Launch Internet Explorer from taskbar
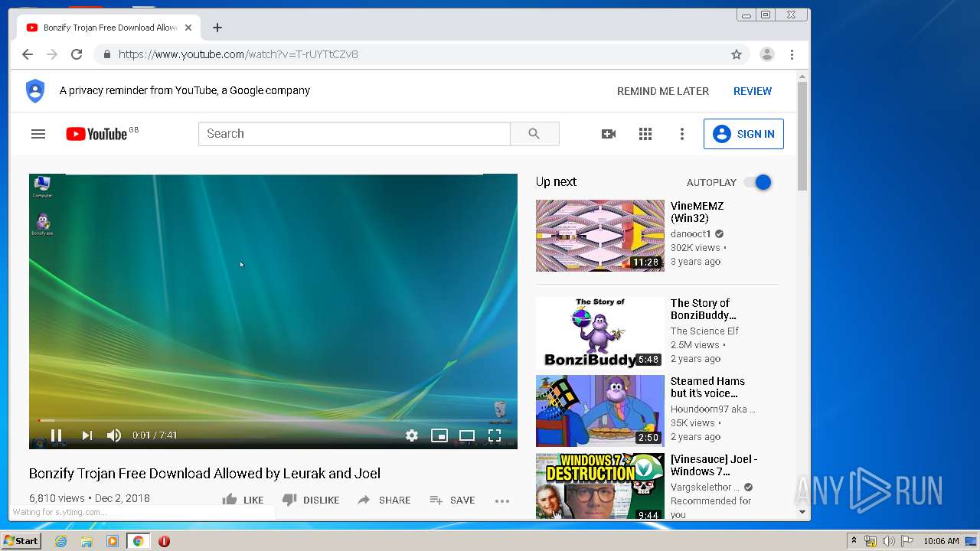The width and height of the screenshot is (980, 551). tap(60, 541)
